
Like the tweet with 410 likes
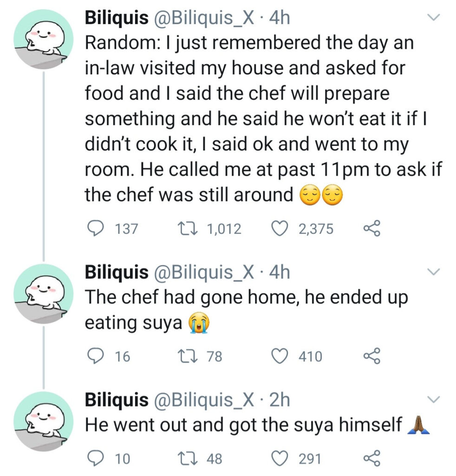[x=279, y=356]
